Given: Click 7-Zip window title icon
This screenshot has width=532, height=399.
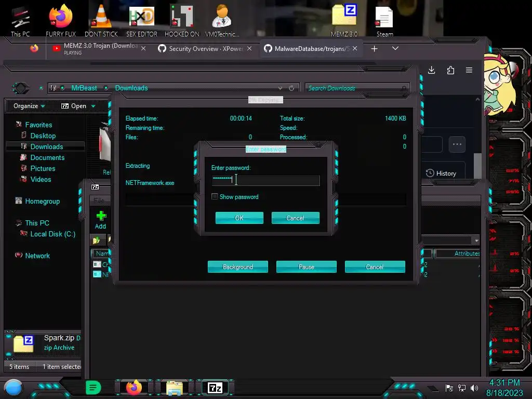Looking at the screenshot, I should point(95,187).
